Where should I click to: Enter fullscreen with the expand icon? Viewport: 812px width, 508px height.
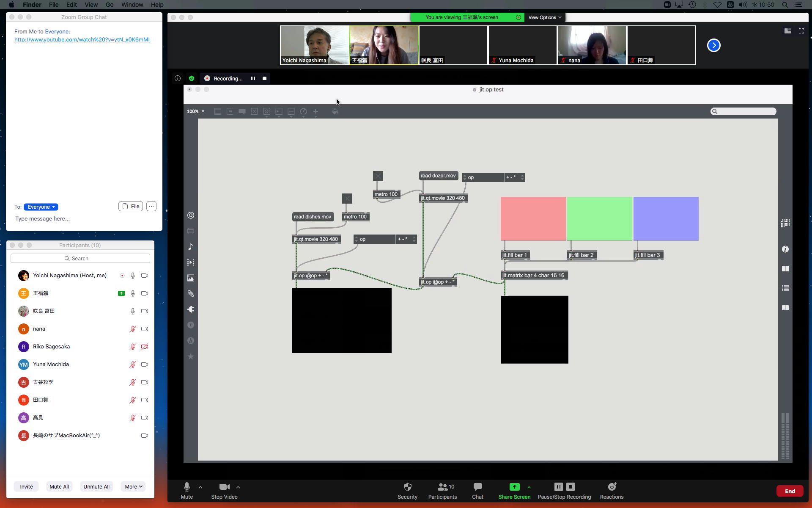[801, 31]
